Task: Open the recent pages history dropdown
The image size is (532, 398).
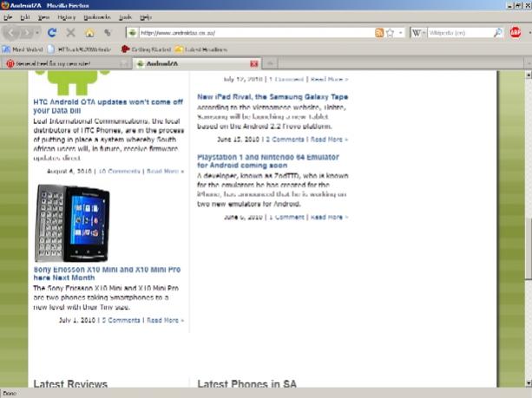Action: coord(37,33)
